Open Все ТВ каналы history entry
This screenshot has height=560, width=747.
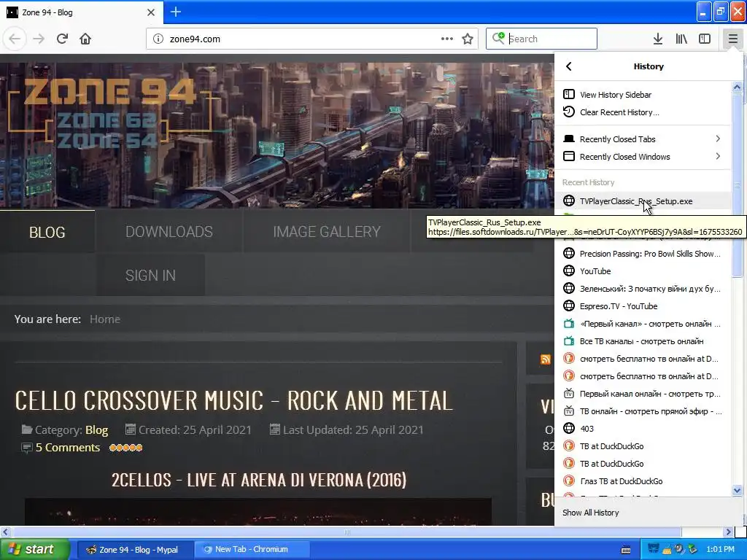[643, 341]
